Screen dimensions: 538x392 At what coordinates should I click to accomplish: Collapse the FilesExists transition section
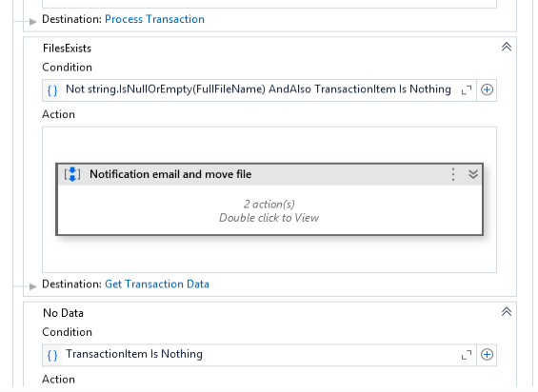tap(507, 47)
